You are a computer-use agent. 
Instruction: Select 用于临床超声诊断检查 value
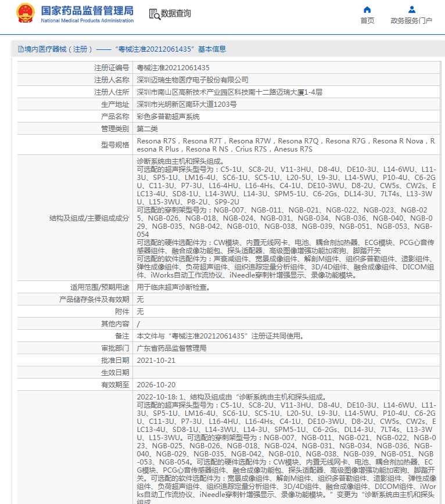tap(174, 287)
